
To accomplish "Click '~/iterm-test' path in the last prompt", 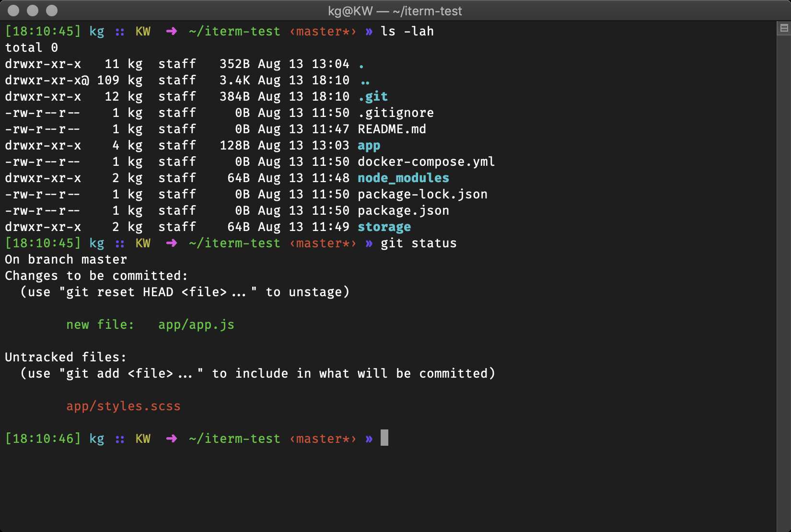I will tap(235, 439).
